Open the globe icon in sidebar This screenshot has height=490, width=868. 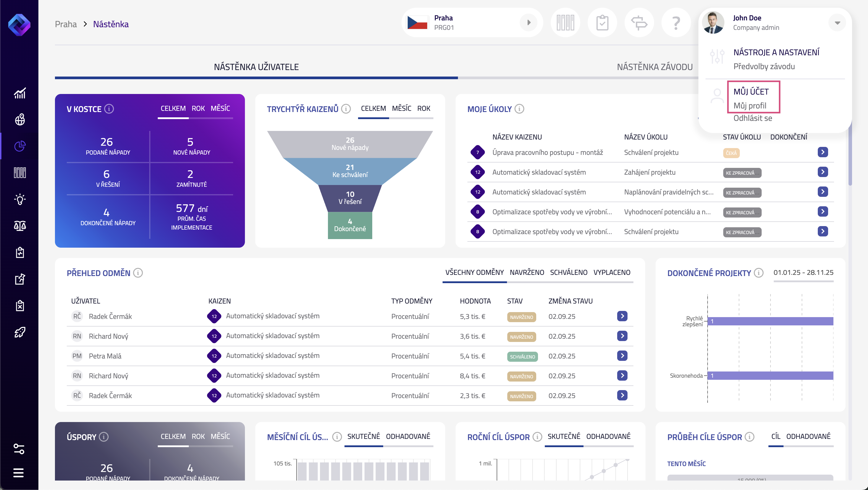click(19, 119)
